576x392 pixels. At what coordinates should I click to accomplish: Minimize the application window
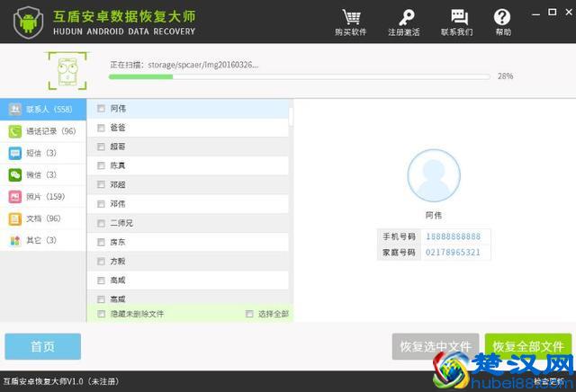pos(536,14)
